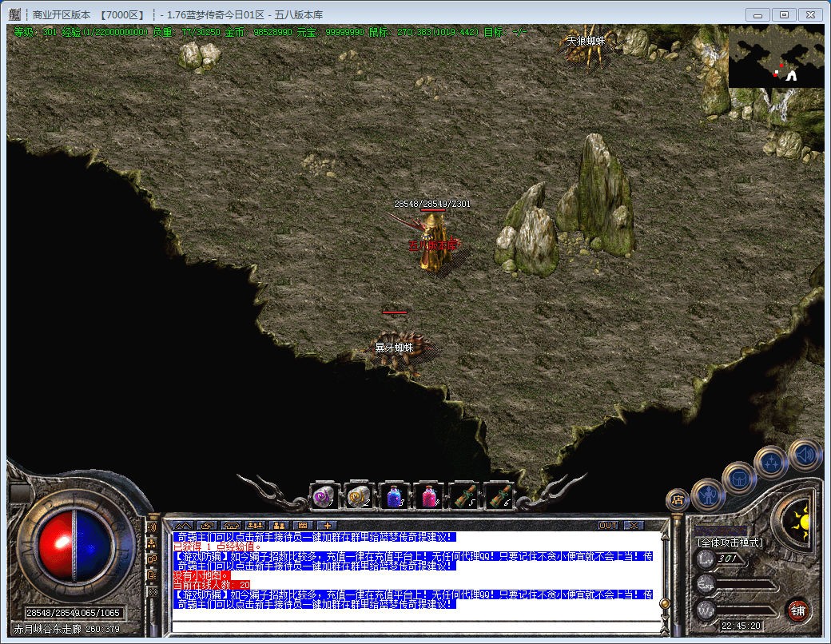
Task: Click the plus icon on chat toolbar
Action: 328,525
